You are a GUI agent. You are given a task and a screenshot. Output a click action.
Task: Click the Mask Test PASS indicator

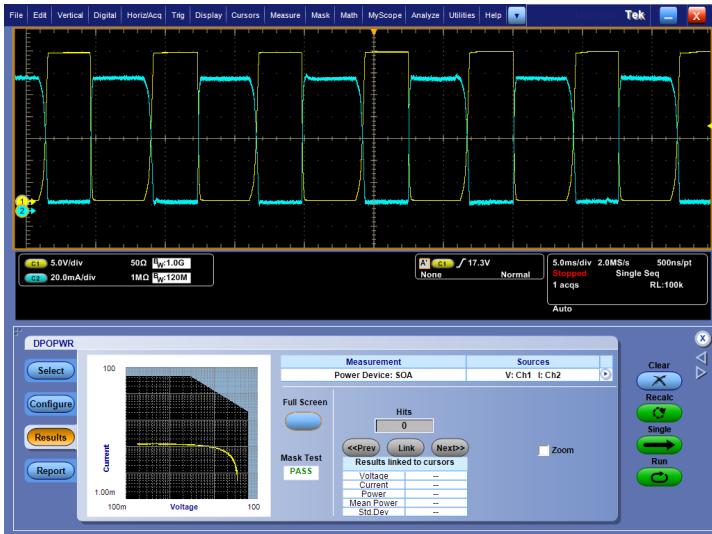coord(301,471)
